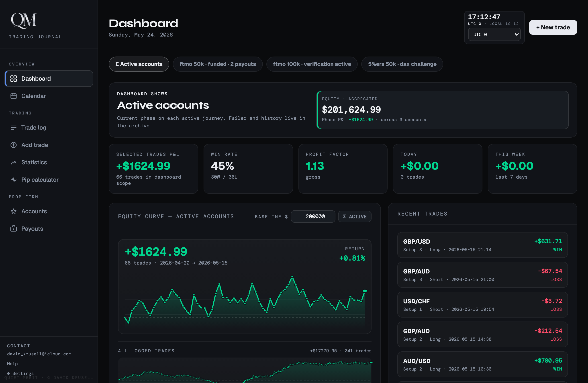Click the + New trade button
Screen dimensions: 588x383
coord(553,27)
